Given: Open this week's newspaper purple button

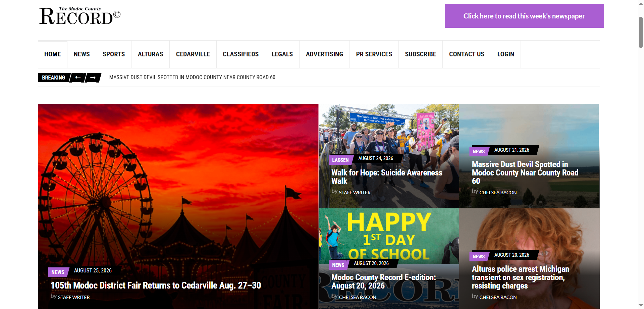Looking at the screenshot, I should pos(524,16).
